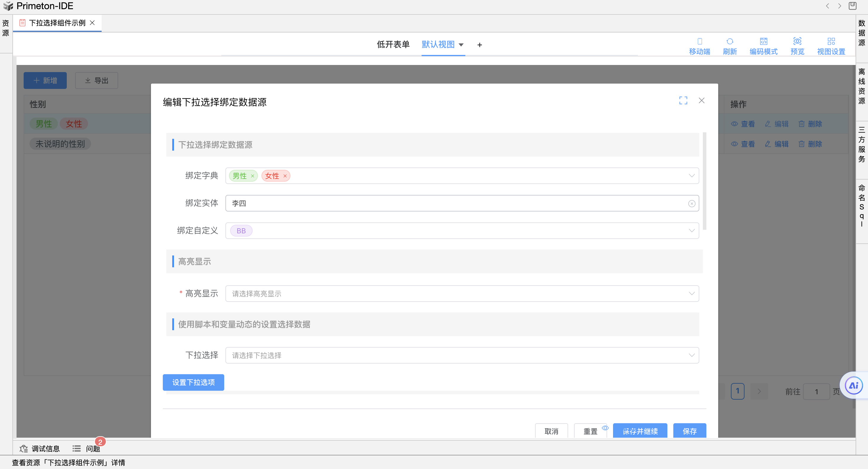
Task: Open the 默认视图 tab dropdown
Action: coord(461,45)
